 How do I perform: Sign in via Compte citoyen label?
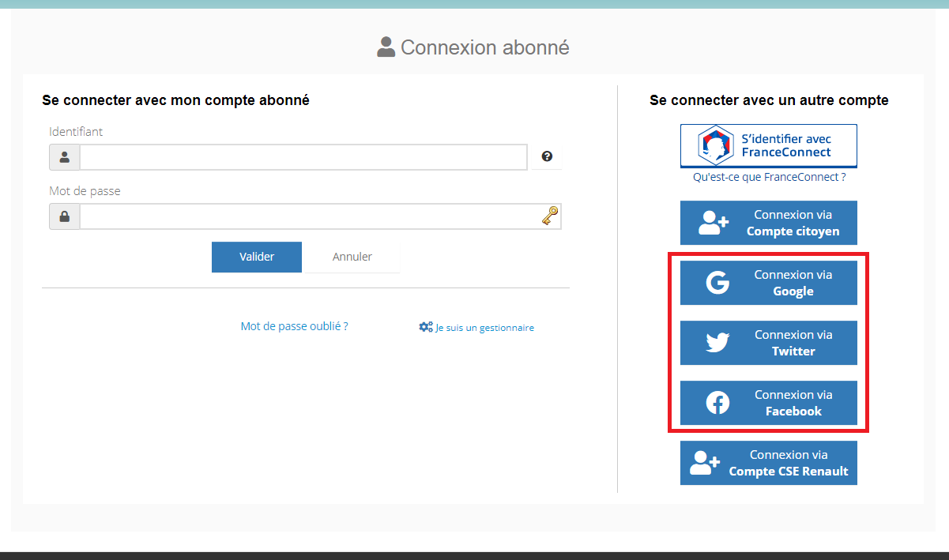pyautogui.click(x=793, y=231)
